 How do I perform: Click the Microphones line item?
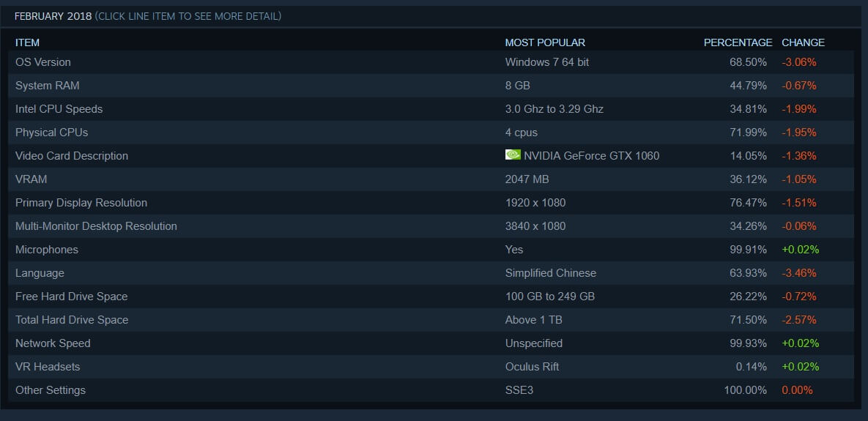(47, 250)
